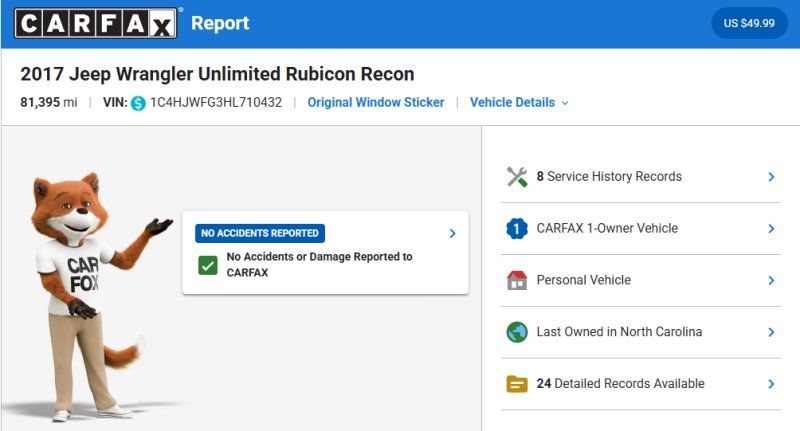The image size is (800, 431).
Task: Expand the Personal Vehicle row chevron
Action: pyautogui.click(x=771, y=280)
